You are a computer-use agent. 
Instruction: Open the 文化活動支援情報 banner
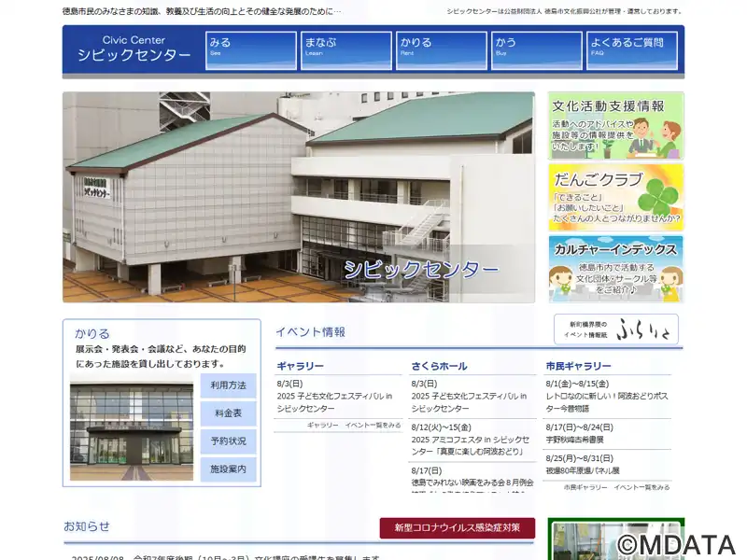point(616,126)
